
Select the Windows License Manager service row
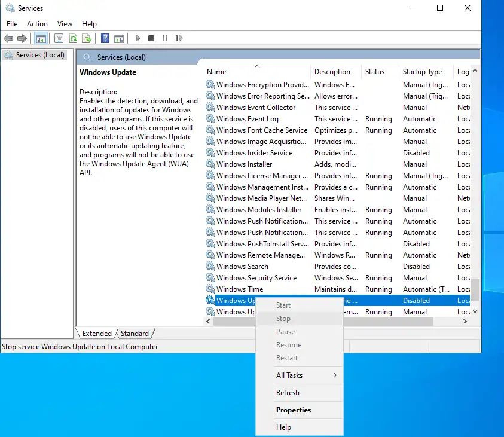pos(338,176)
